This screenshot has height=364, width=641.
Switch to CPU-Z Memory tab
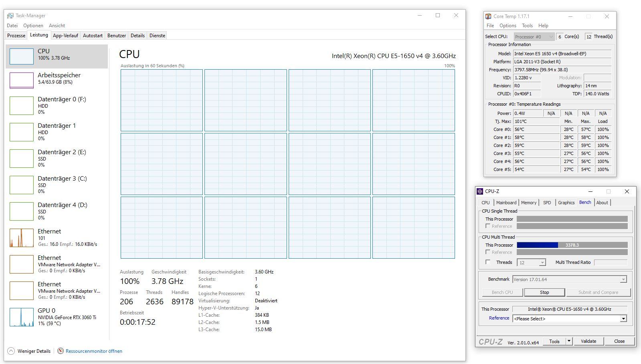[x=529, y=203]
